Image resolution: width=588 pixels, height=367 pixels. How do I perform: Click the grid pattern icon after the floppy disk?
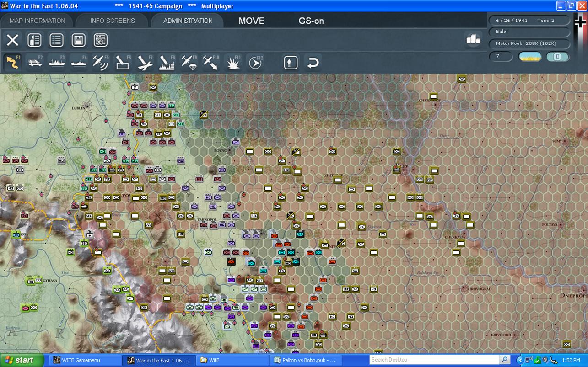click(x=101, y=40)
